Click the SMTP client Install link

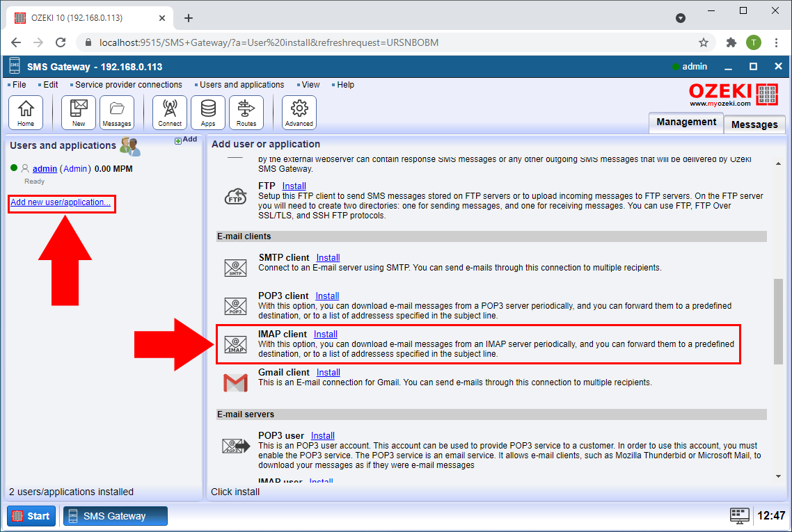pyautogui.click(x=328, y=257)
